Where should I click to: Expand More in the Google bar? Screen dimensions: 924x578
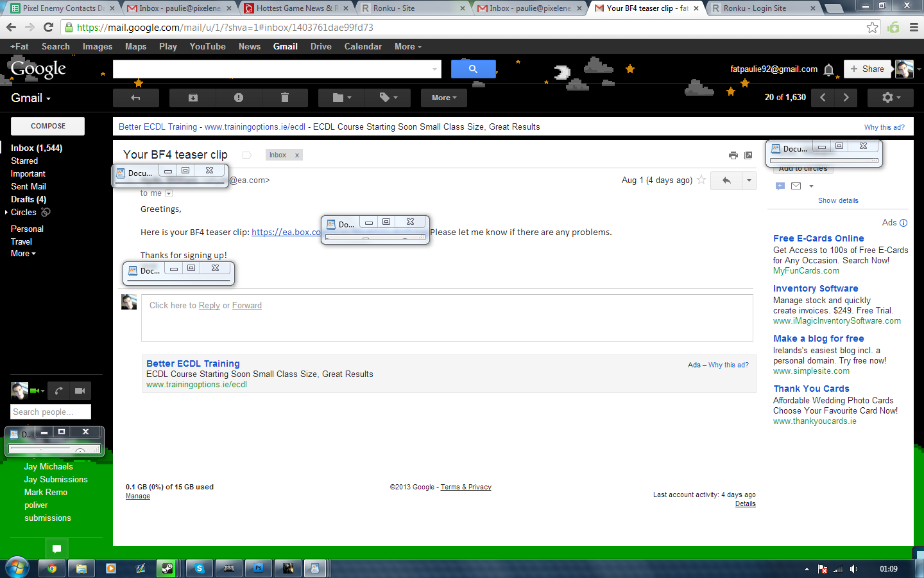[x=408, y=46]
